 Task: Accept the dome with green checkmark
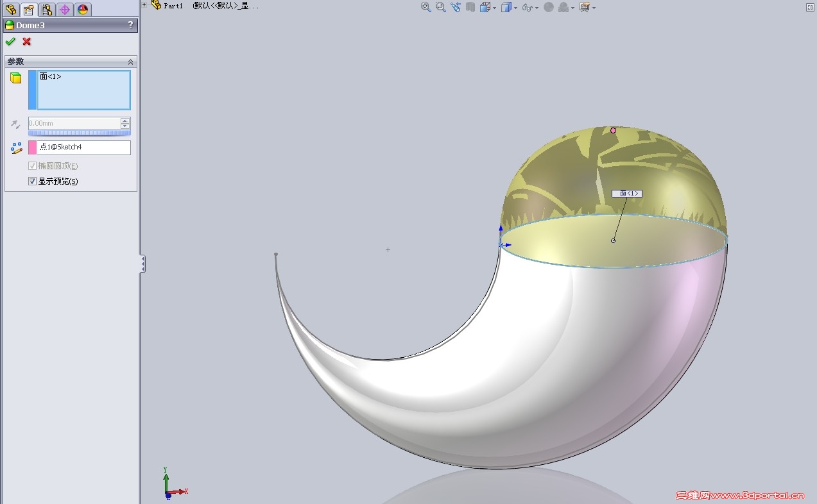pyautogui.click(x=10, y=42)
